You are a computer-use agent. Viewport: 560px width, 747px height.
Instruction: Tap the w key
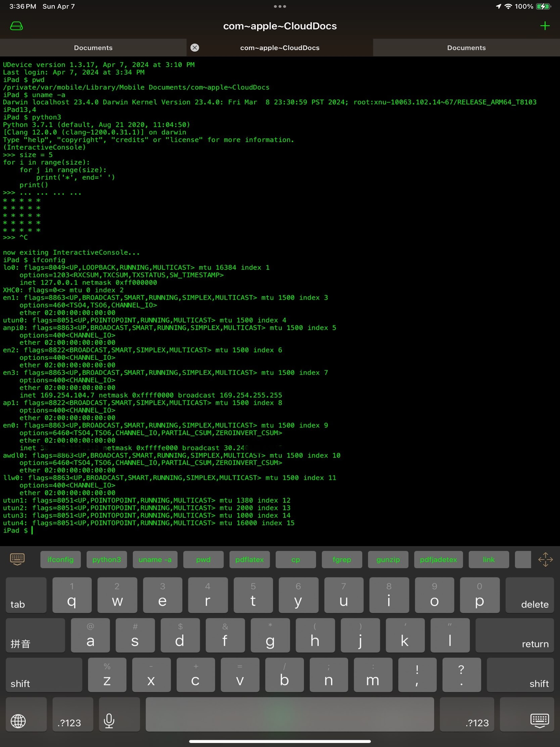[x=117, y=595]
